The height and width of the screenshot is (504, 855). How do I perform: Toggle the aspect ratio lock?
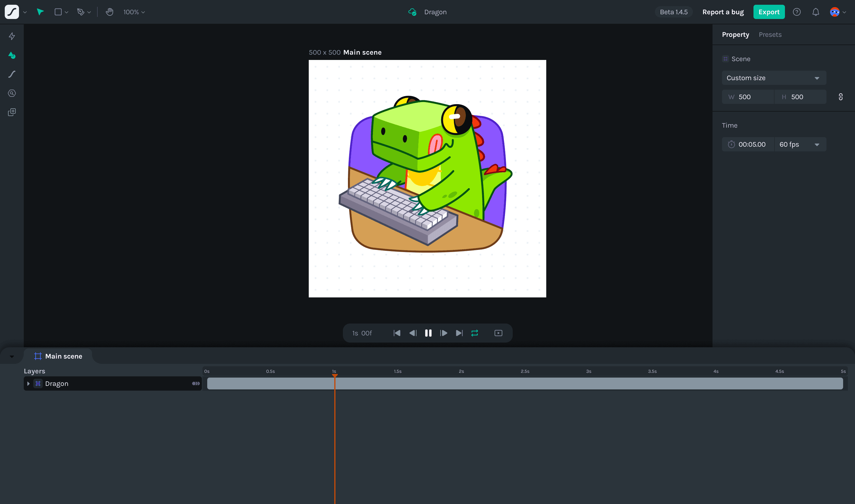click(840, 97)
